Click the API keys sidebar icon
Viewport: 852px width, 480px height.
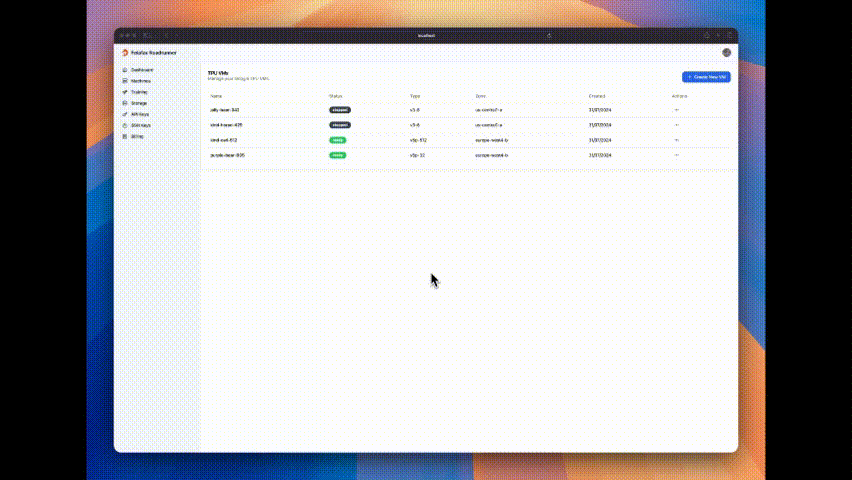[x=124, y=114]
